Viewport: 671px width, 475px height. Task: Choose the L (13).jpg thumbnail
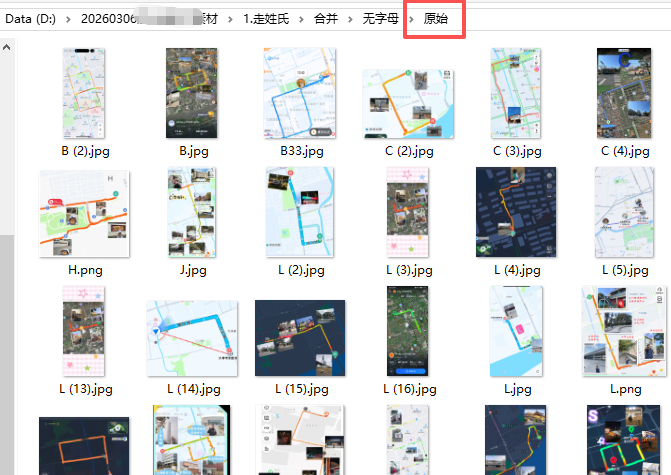click(x=84, y=331)
